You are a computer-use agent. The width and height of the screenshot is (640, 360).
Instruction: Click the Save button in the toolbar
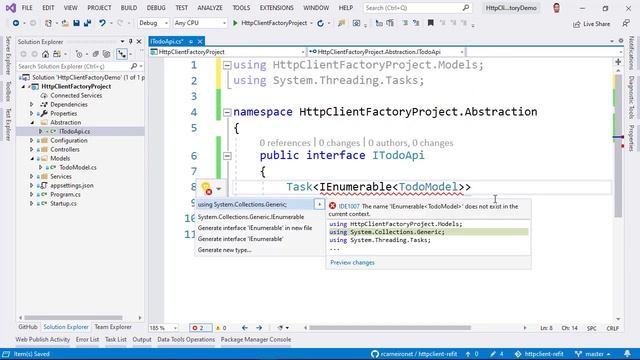click(x=76, y=23)
